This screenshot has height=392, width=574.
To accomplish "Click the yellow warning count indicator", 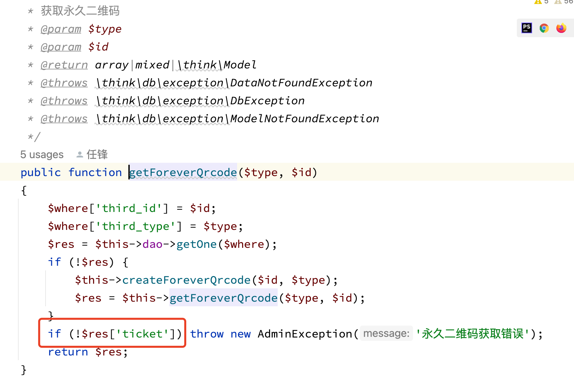I will tap(541, 2).
